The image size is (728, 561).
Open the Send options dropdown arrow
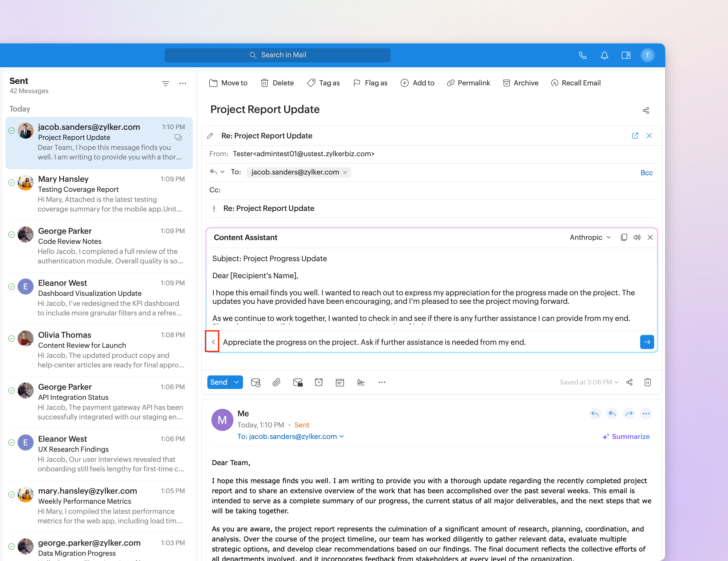click(236, 382)
